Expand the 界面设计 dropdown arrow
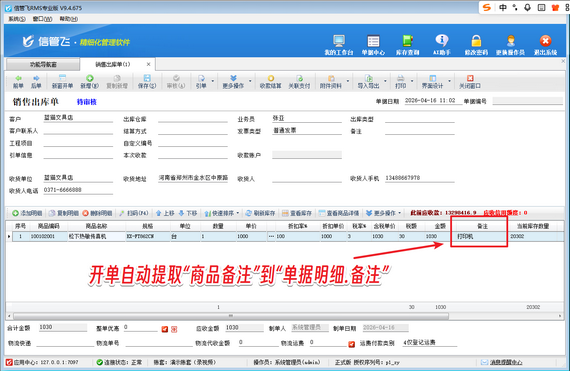This screenshot has height=371, width=570. (449, 81)
